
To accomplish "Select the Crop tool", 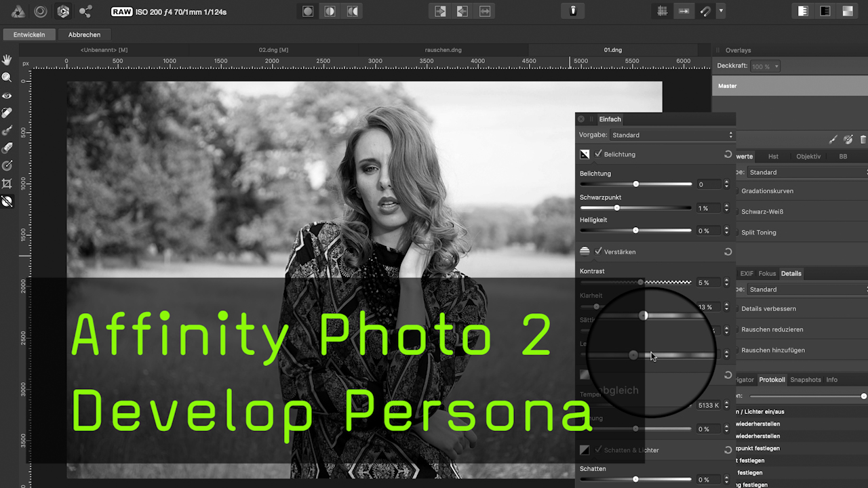I will [x=7, y=184].
